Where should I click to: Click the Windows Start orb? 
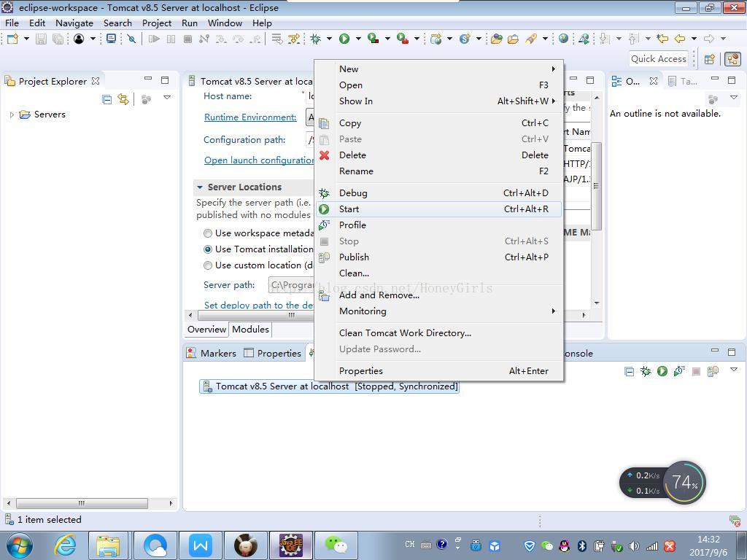(x=20, y=545)
